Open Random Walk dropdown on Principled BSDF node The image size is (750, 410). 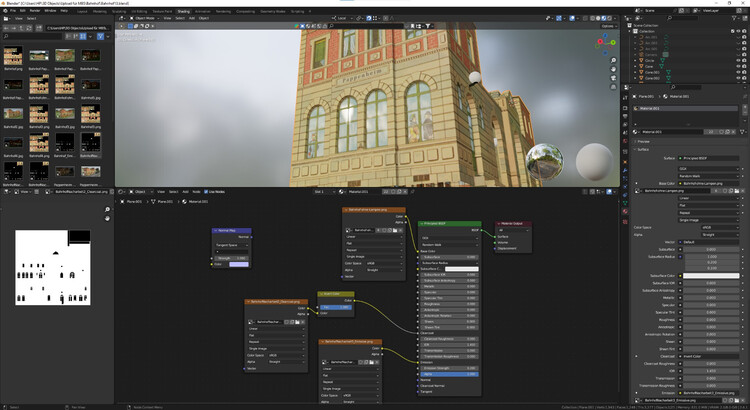[x=449, y=244]
